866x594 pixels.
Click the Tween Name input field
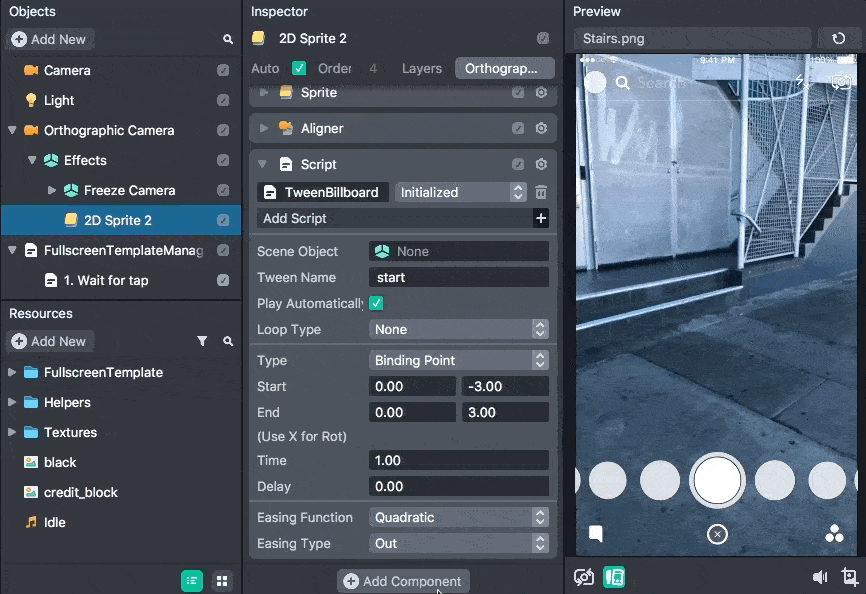(458, 277)
